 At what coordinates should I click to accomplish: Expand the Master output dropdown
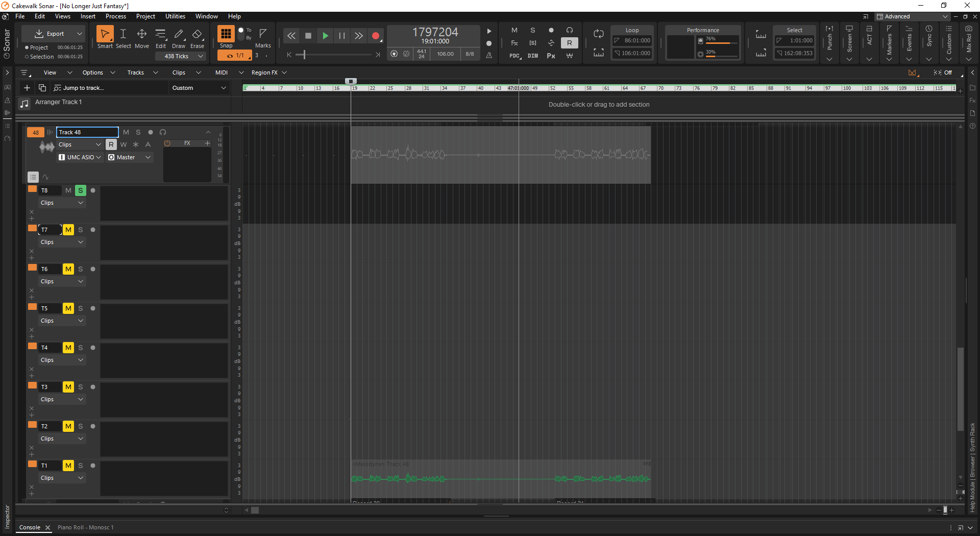pos(130,157)
